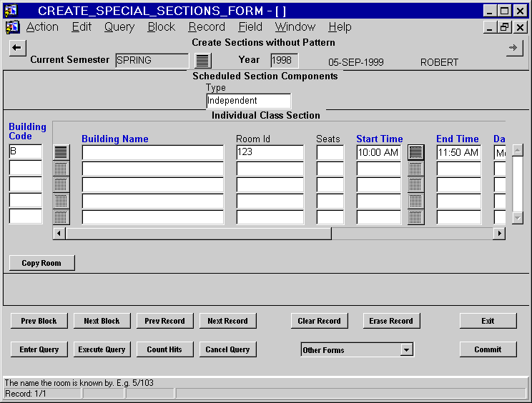Click the Prev Block button
Screen dimensions: 532x403
point(39,321)
